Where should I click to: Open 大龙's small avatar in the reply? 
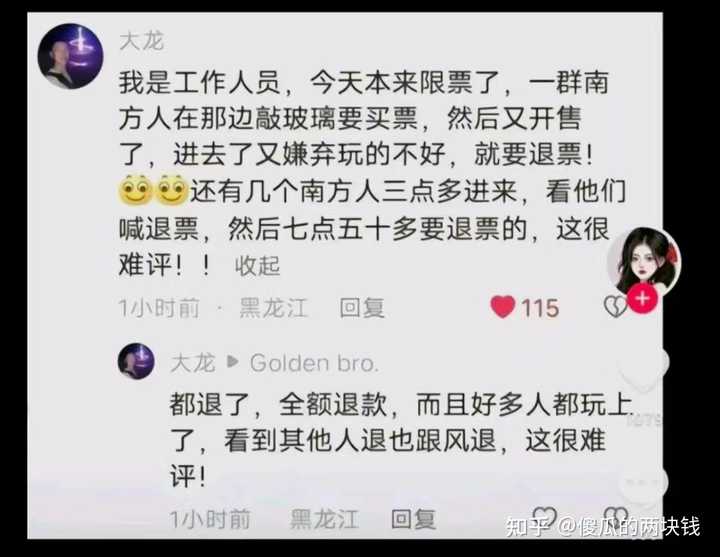pyautogui.click(x=136, y=361)
